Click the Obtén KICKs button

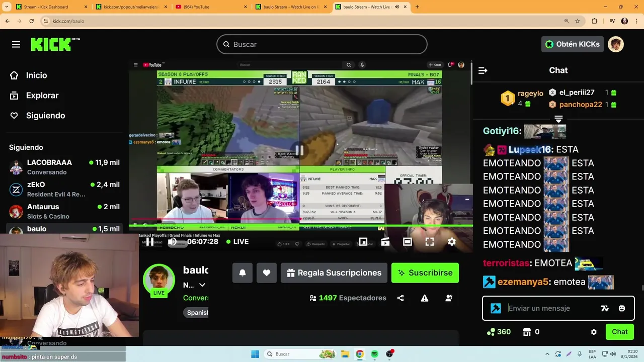click(573, 44)
